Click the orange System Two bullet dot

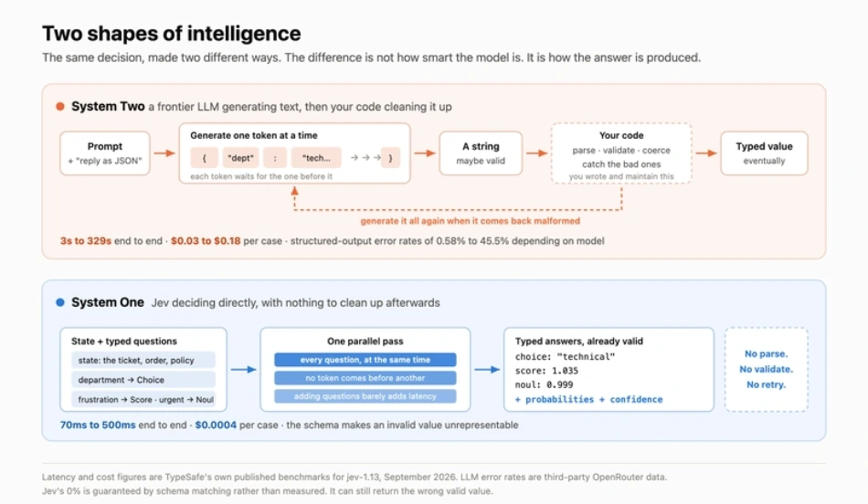60,106
